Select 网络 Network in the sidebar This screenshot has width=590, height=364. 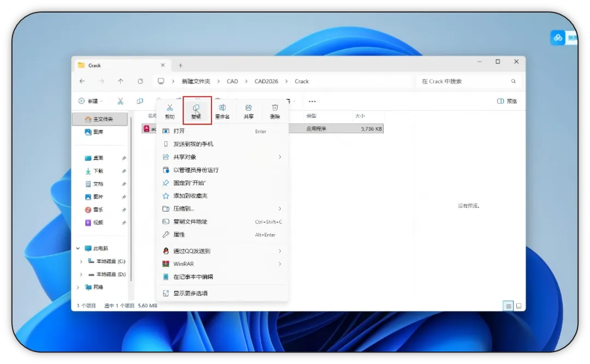95,287
